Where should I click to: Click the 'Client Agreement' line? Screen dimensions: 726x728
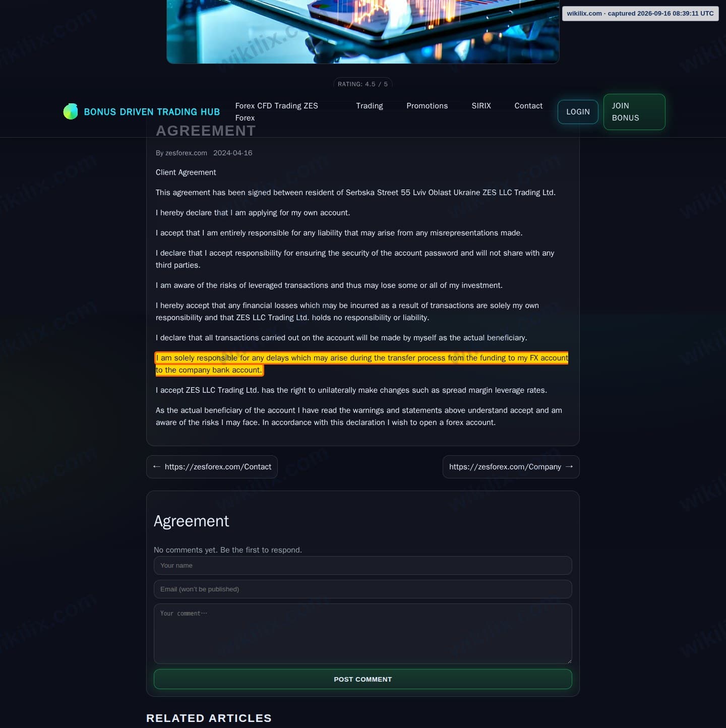[x=186, y=172]
